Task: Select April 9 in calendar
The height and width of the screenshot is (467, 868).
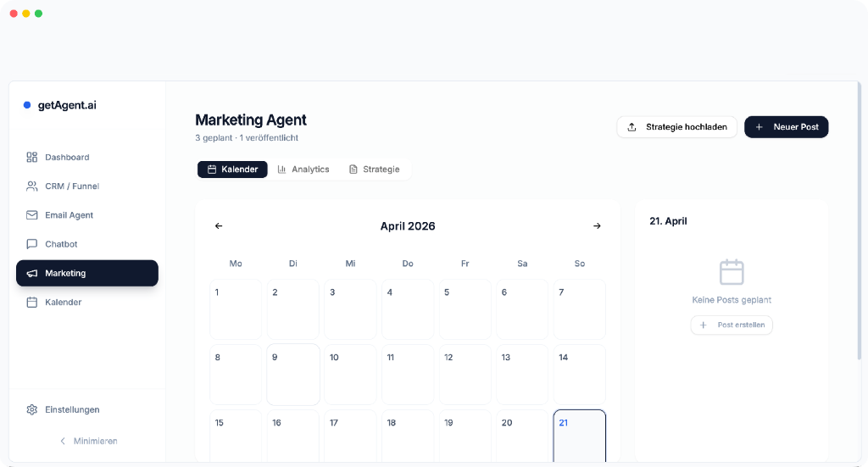Action: tap(292, 375)
